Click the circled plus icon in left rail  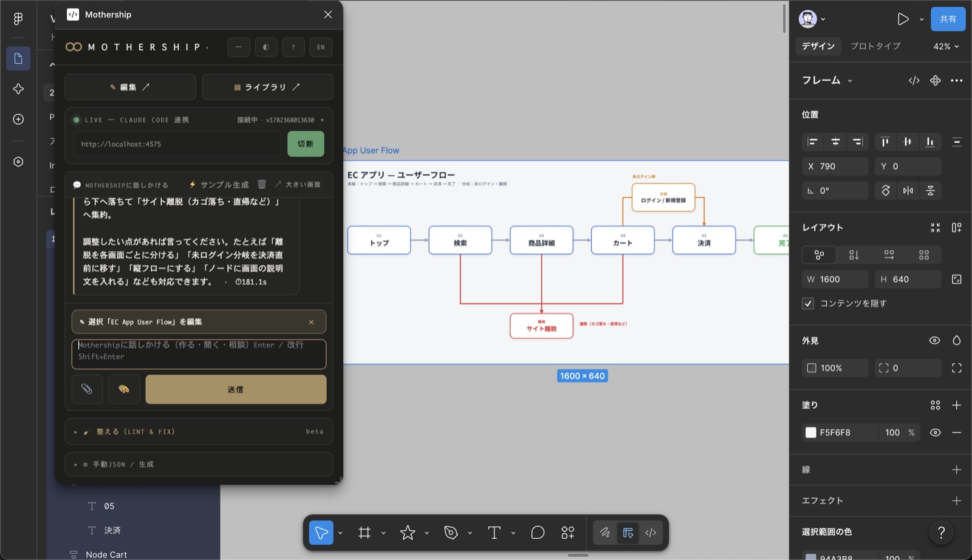click(x=18, y=119)
